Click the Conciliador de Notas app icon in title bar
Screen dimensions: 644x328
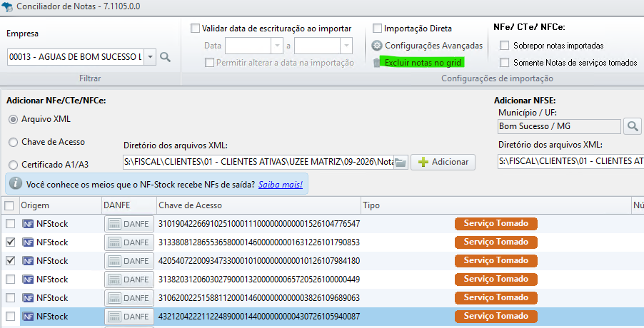coord(7,7)
